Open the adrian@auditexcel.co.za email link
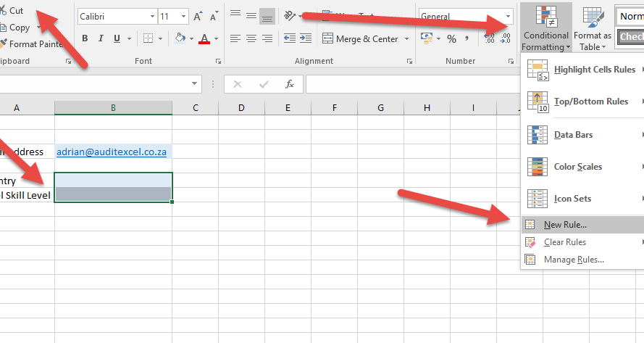This screenshot has width=644, height=343. (x=112, y=152)
